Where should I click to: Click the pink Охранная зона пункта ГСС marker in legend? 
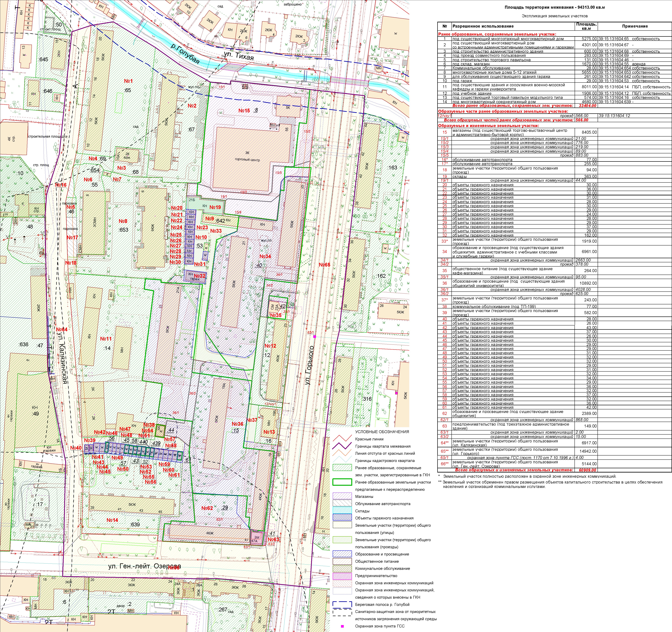[342, 626]
